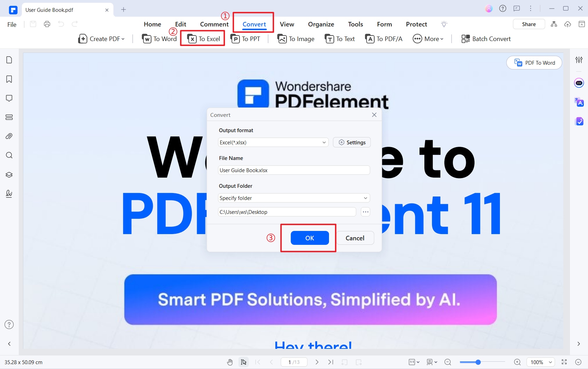This screenshot has height=369, width=588.
Task: Click the help icon in the title bar
Action: tap(503, 9)
